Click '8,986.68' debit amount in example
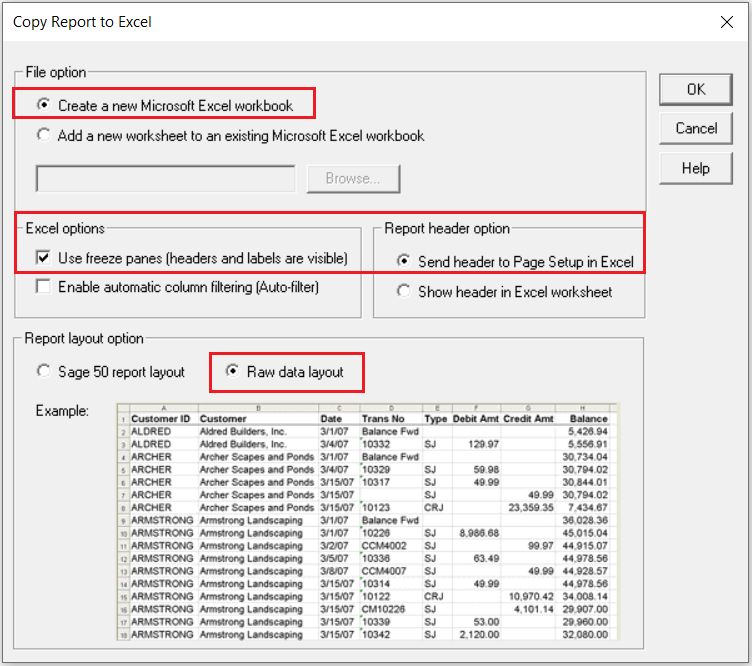752x666 pixels. 479,533
